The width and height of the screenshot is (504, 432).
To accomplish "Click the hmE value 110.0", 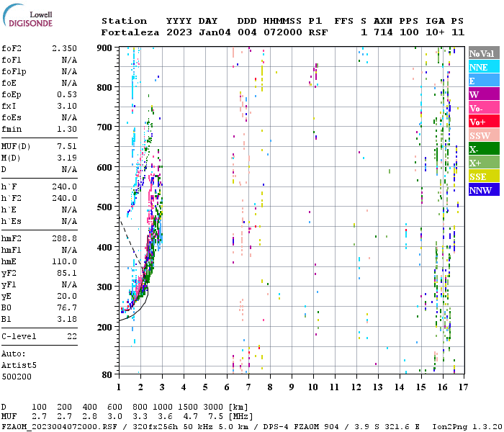I will (x=65, y=261).
